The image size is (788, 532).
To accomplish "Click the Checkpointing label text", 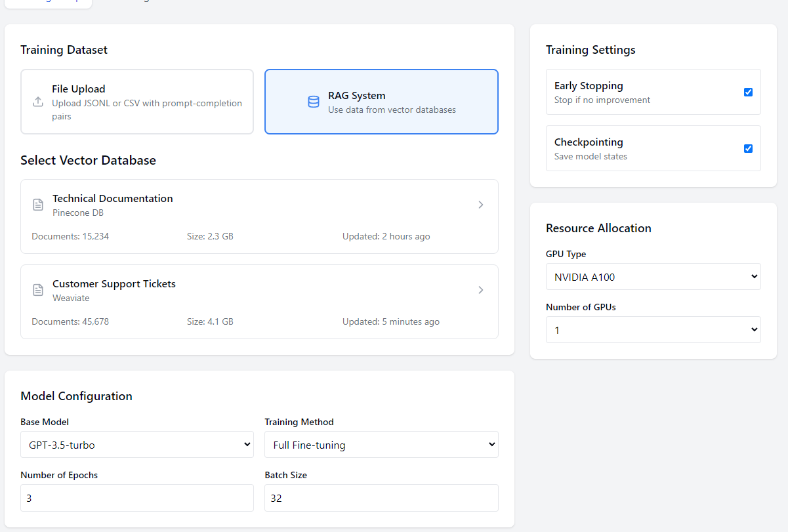I will pos(589,142).
